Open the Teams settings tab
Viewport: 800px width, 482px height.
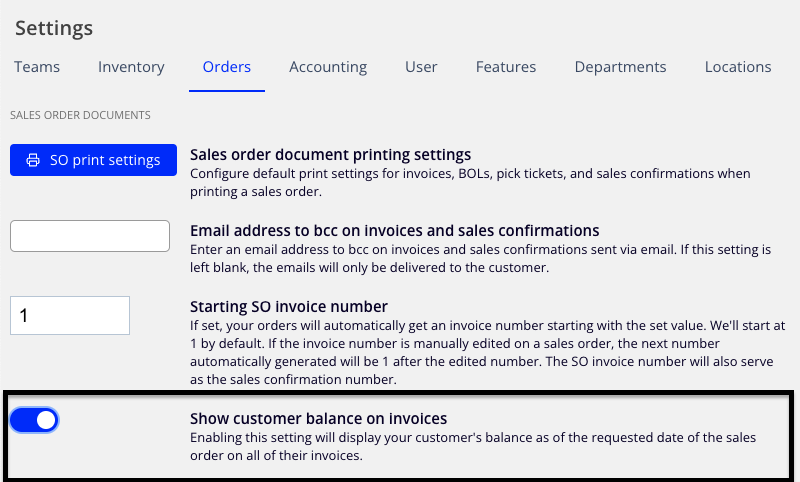[37, 67]
